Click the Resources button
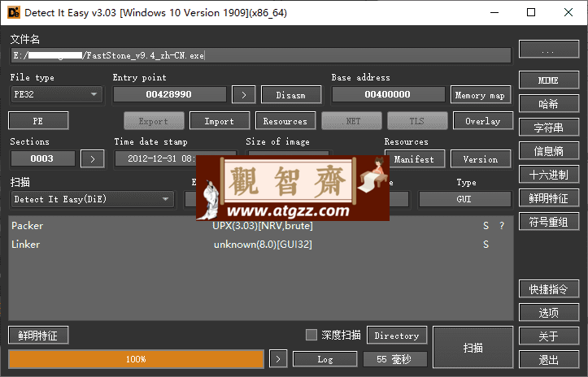 [285, 121]
